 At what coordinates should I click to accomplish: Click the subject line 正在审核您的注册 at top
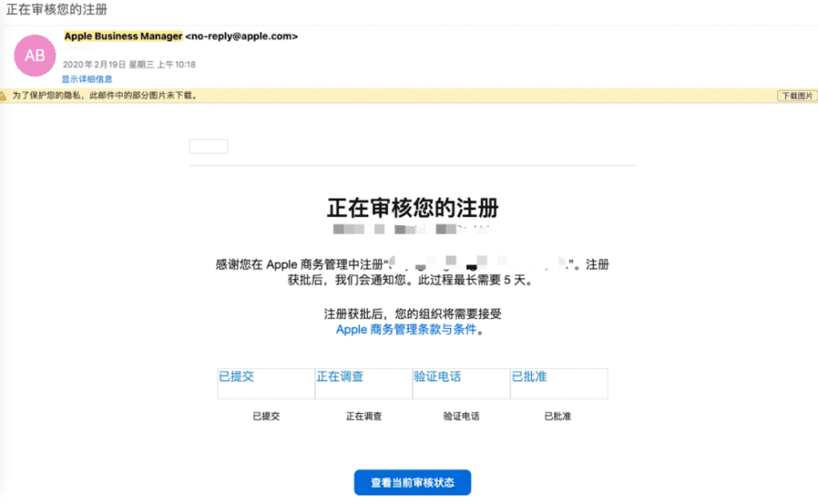(x=56, y=9)
